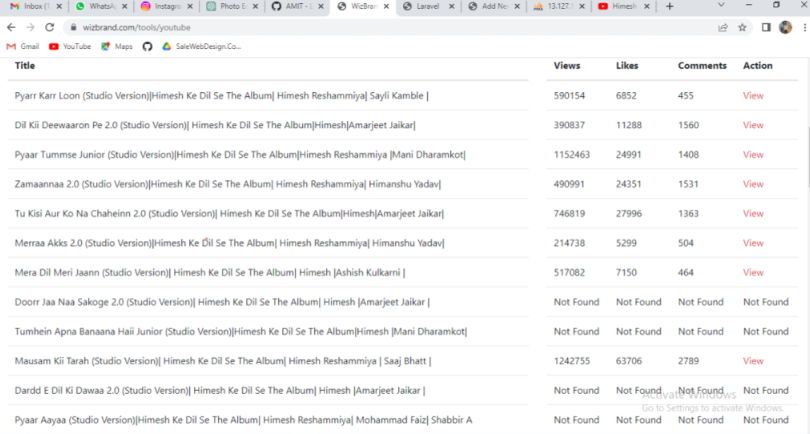Reload the wizbrand page

[50, 27]
